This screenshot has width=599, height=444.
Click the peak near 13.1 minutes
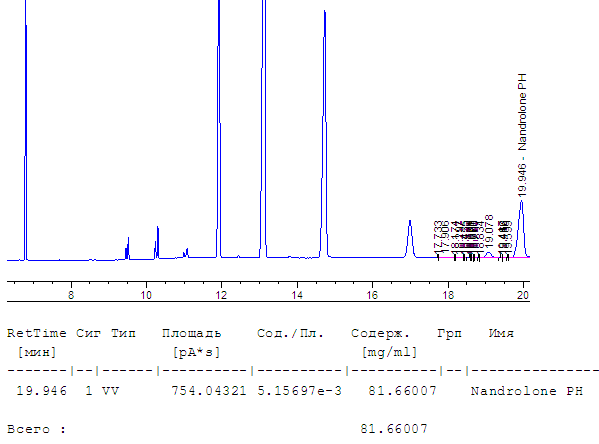click(x=263, y=130)
